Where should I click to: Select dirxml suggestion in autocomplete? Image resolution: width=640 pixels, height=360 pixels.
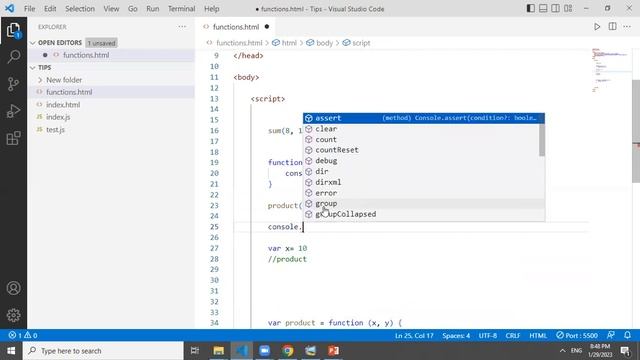pos(421,182)
